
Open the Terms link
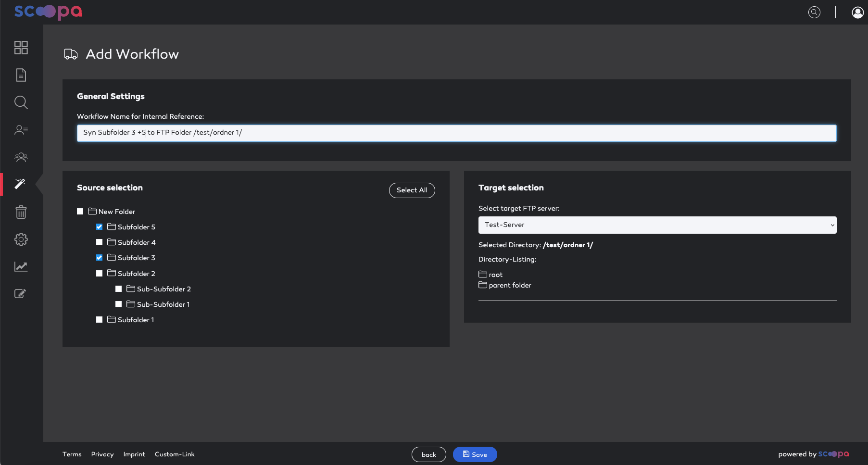pos(72,454)
